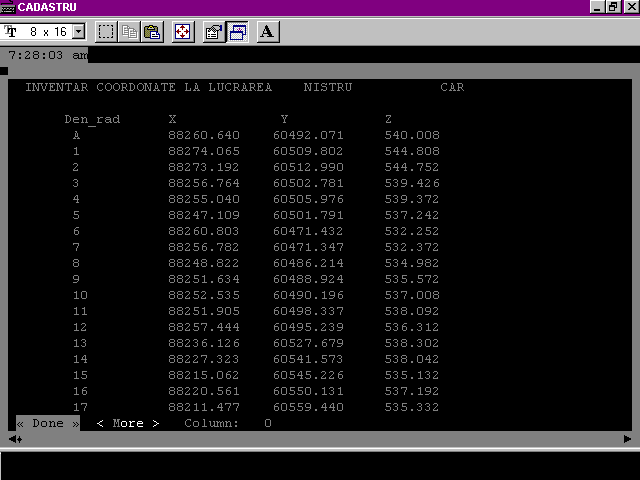The height and width of the screenshot is (480, 640).
Task: Minimize the CADASTRU window
Action: point(598,7)
